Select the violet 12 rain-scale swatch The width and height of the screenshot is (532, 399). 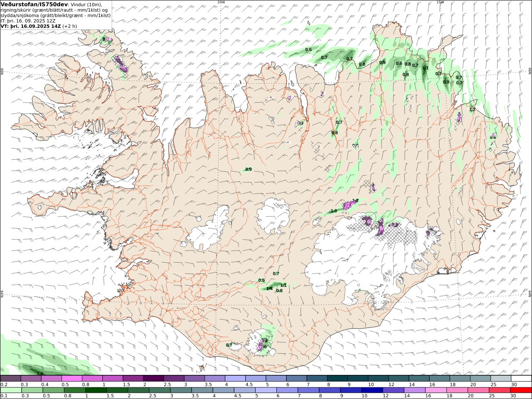click(394, 390)
